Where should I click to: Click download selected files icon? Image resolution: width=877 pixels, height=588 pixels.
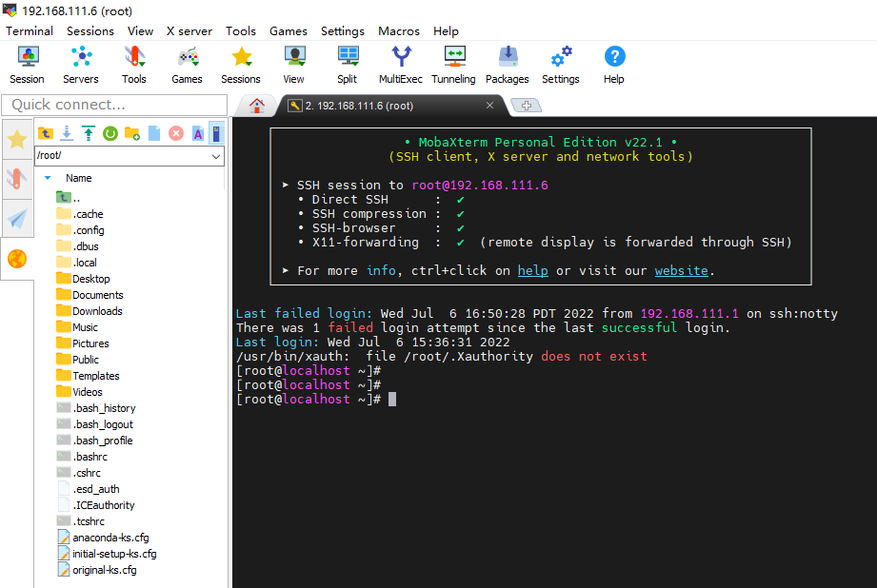67,133
